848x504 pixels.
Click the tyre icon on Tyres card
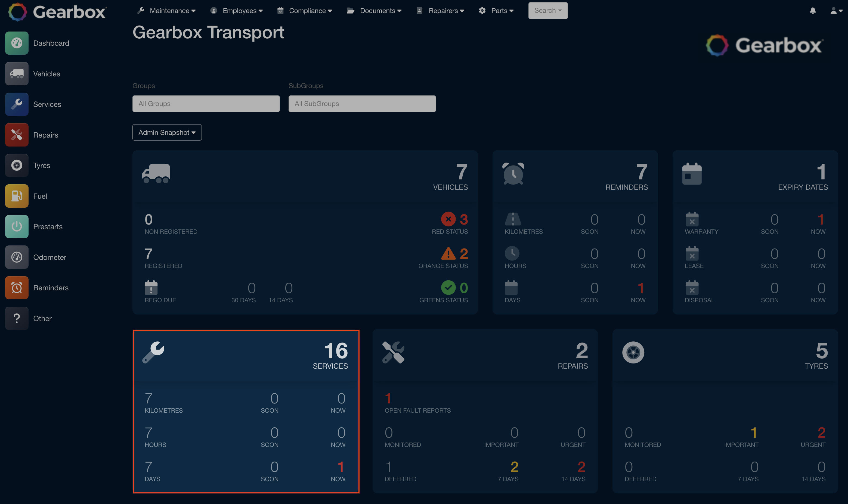coord(633,352)
